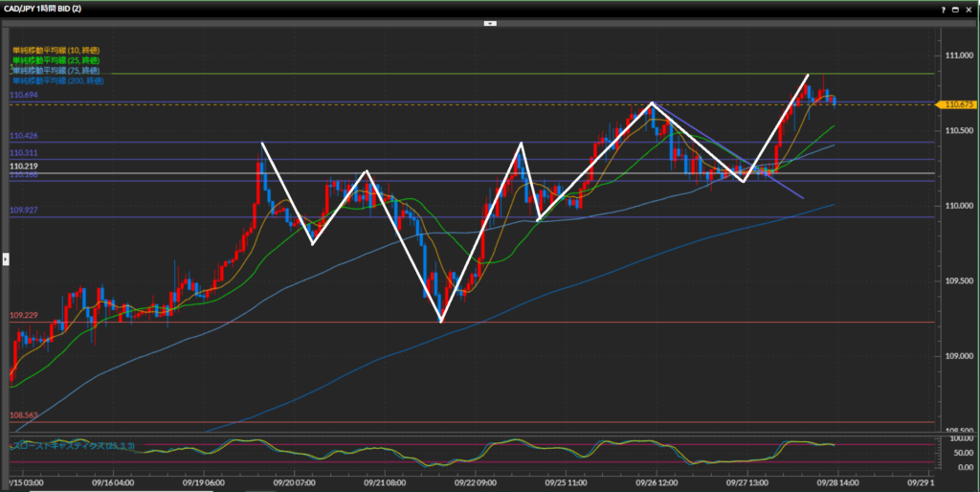This screenshot has width=980, height=492.
Task: Click the white 110.219 price line label
Action: [24, 167]
